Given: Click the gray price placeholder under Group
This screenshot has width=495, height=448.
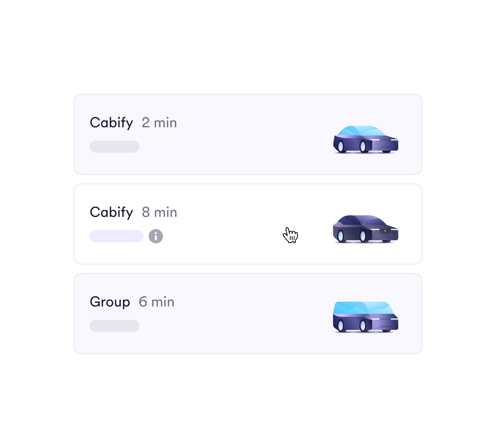Looking at the screenshot, I should click(114, 326).
